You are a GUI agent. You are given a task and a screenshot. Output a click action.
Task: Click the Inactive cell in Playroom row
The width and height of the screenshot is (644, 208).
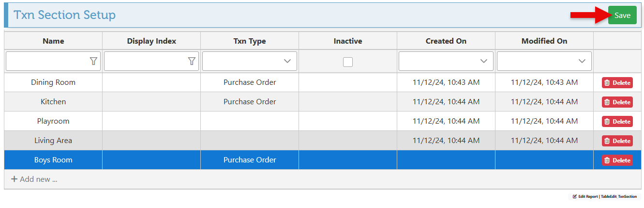tap(348, 121)
